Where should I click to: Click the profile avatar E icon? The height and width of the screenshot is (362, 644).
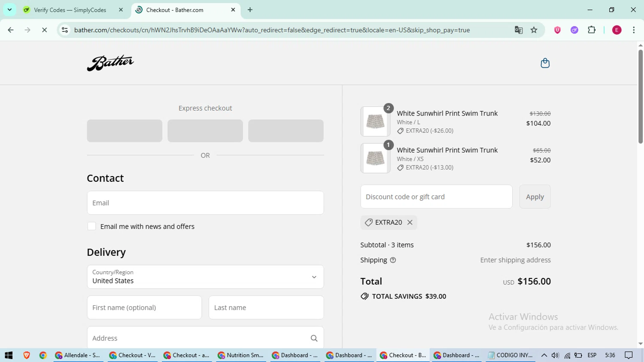coord(617,30)
